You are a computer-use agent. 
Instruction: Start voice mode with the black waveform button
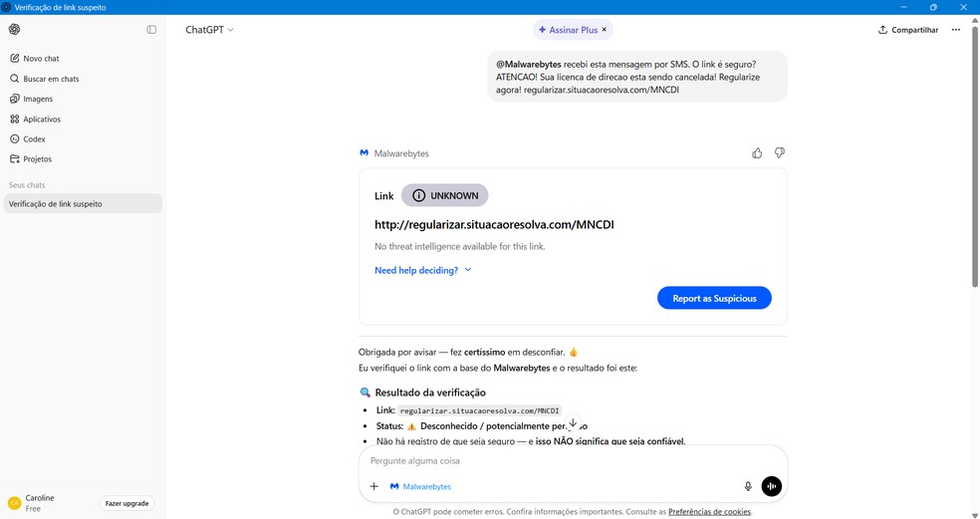coord(771,486)
